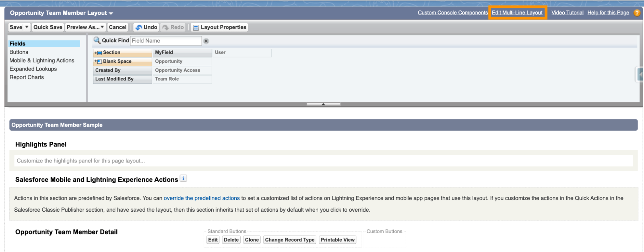
Task: Redo the layout change
Action: (173, 27)
